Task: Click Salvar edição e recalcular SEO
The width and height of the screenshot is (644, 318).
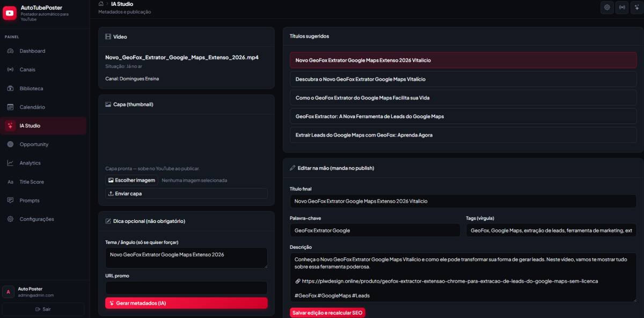Action: pyautogui.click(x=327, y=313)
